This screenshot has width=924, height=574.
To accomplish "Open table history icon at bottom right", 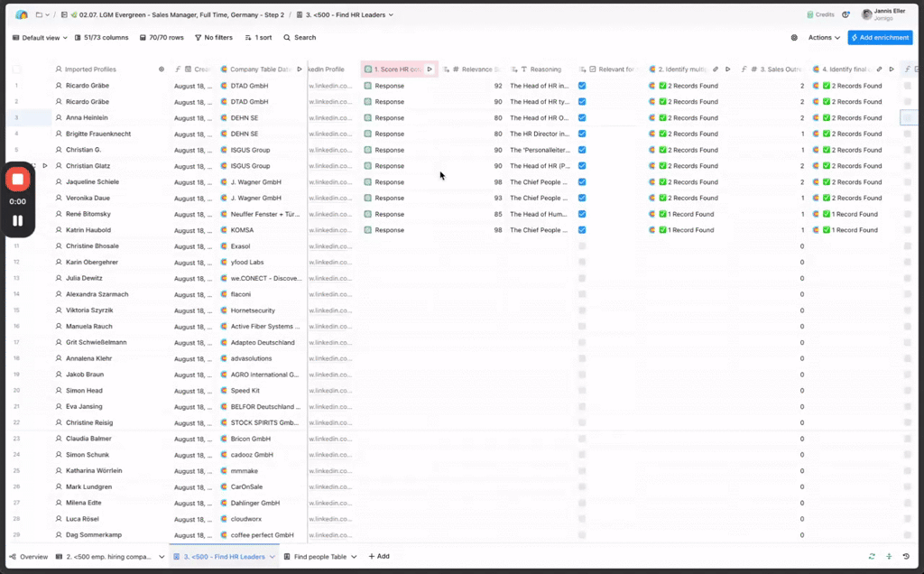I will coord(906,557).
